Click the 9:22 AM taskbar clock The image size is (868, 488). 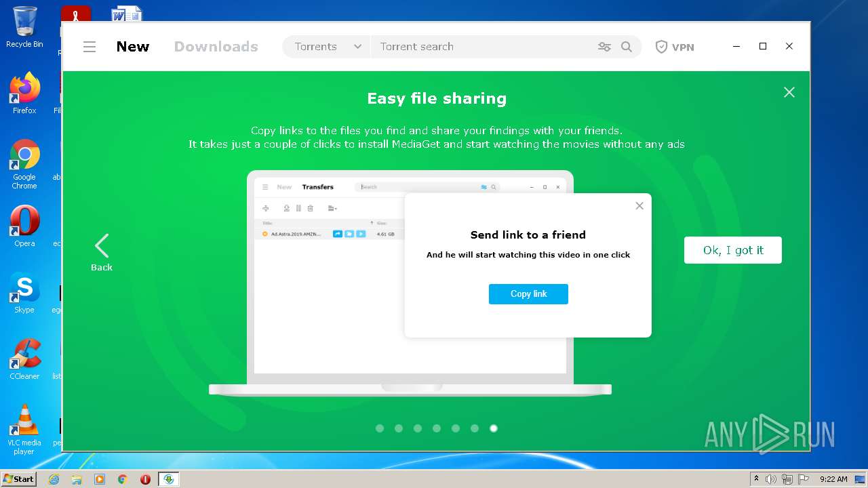(833, 479)
